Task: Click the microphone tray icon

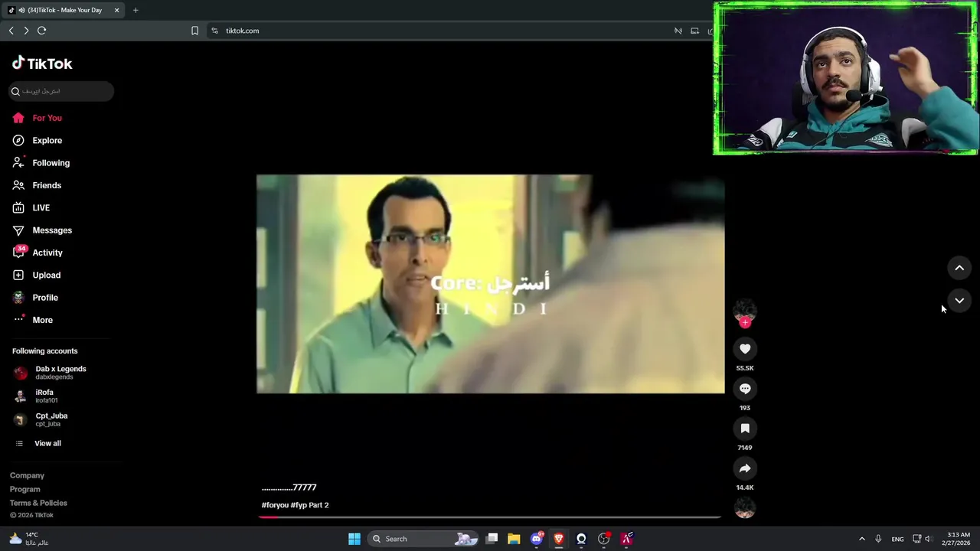Action: click(x=878, y=539)
